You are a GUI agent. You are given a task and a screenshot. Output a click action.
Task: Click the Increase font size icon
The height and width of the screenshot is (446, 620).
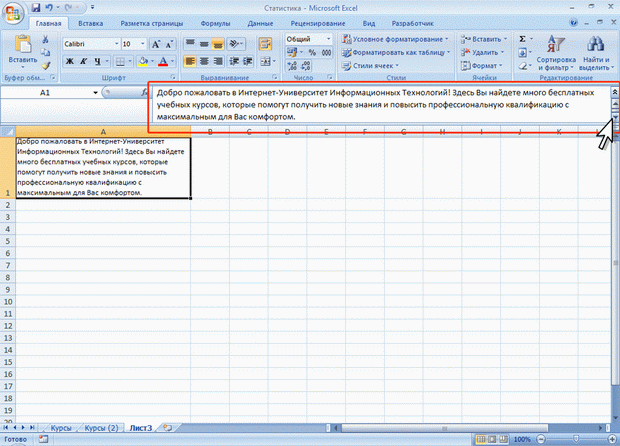[156, 44]
